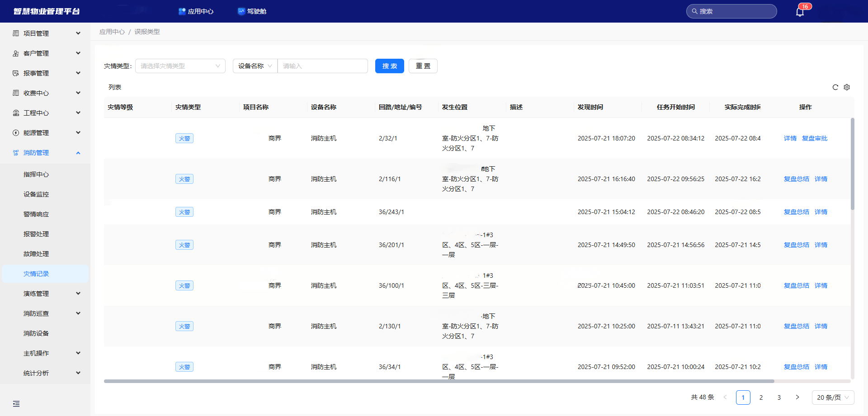Open the 灾情类型 dropdown
Image resolution: width=868 pixels, height=416 pixels.
[x=180, y=66]
